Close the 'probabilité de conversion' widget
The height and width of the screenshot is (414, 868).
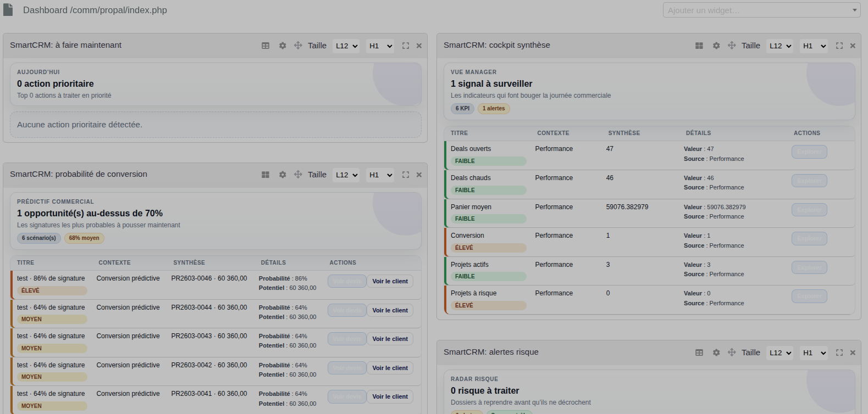click(419, 175)
